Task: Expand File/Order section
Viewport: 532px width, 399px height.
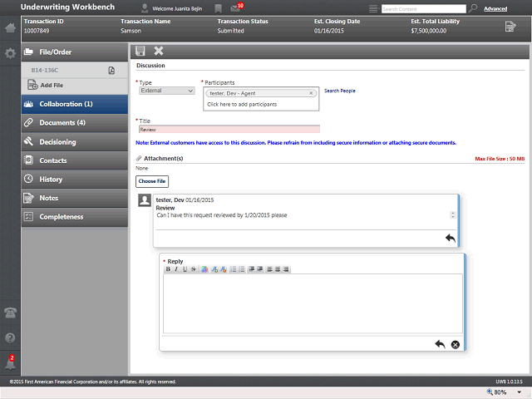Action: (75, 52)
